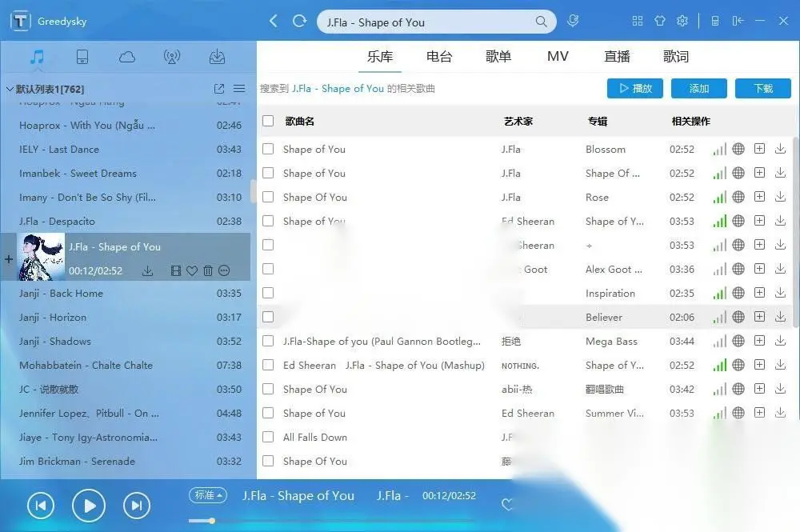Switch to the 电台 tab
800x532 pixels.
pyautogui.click(x=439, y=56)
